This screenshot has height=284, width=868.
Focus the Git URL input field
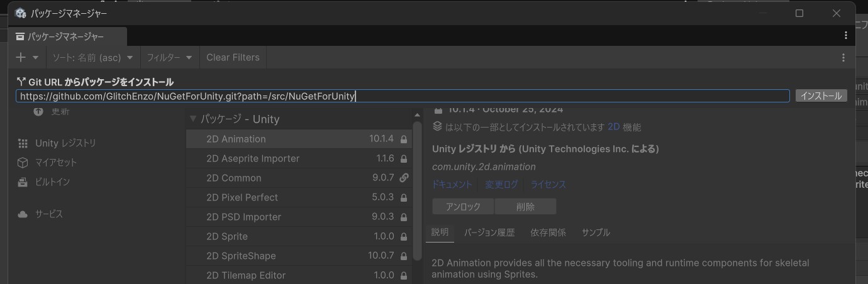[403, 96]
